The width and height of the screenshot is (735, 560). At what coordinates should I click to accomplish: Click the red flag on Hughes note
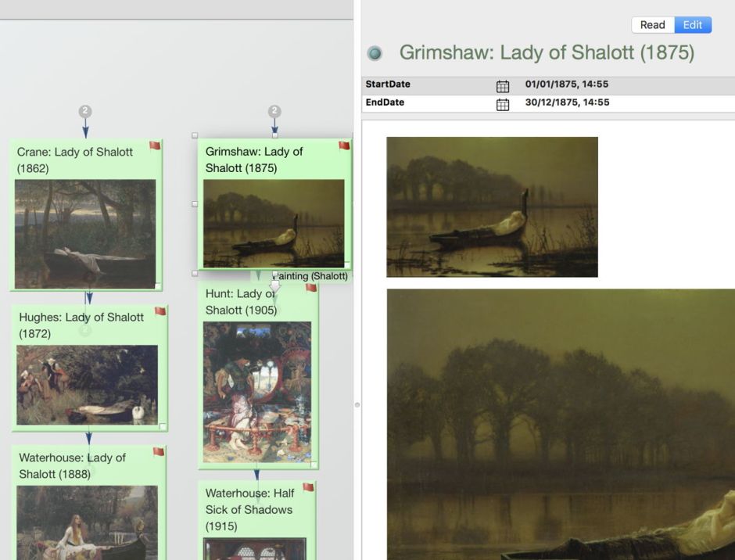[160, 311]
